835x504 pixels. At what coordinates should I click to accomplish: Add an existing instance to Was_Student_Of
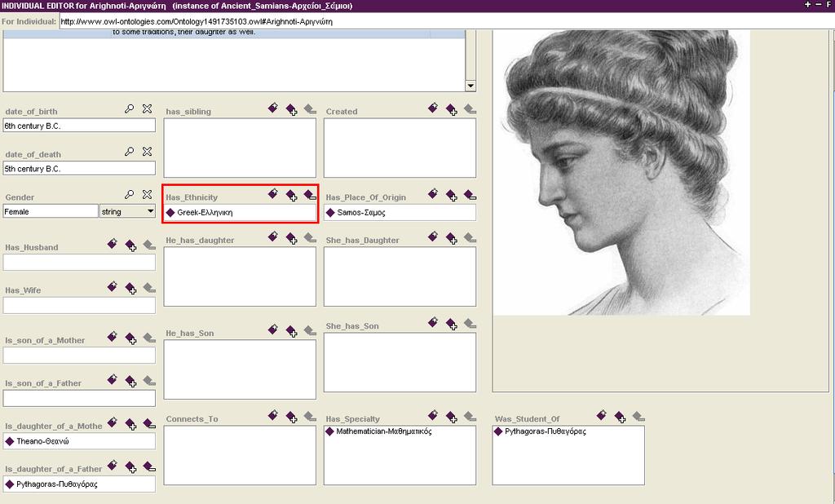620,417
